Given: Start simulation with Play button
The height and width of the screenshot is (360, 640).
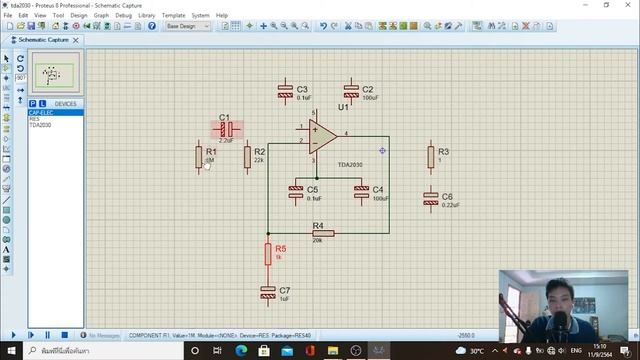Looking at the screenshot, I should (13, 335).
